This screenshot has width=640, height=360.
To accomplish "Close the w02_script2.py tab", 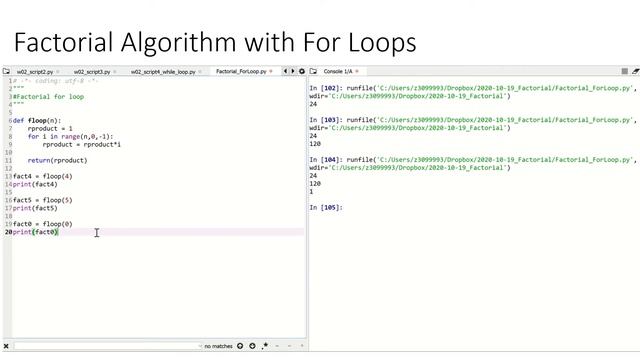I will coord(58,72).
